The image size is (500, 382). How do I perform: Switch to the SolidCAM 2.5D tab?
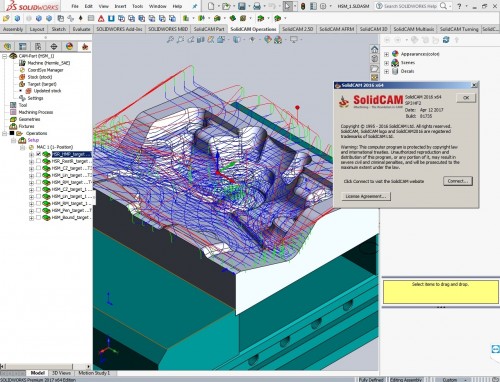coord(298,29)
